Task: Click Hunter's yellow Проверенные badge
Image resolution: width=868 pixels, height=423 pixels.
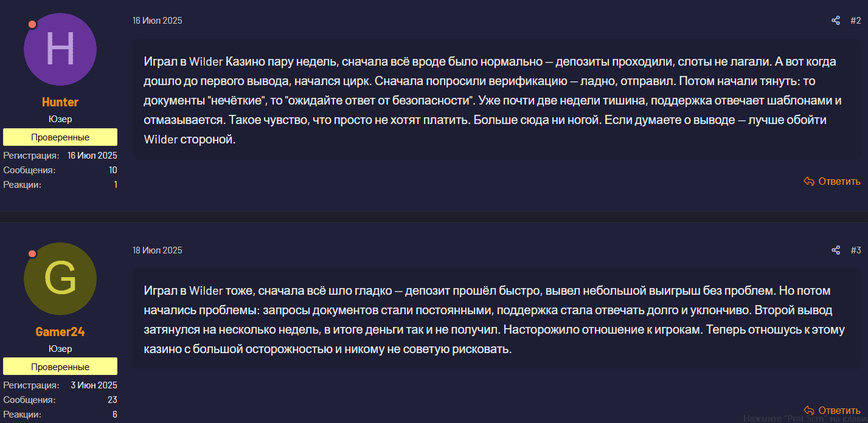Action: click(60, 137)
